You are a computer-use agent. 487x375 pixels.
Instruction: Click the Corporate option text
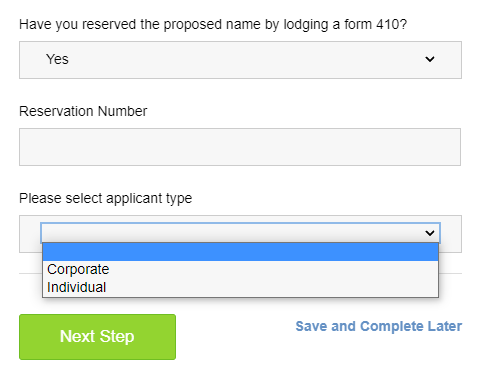point(78,269)
